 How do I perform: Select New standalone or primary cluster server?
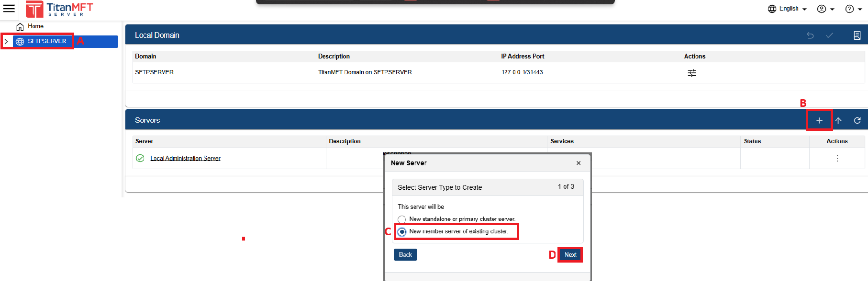click(402, 219)
